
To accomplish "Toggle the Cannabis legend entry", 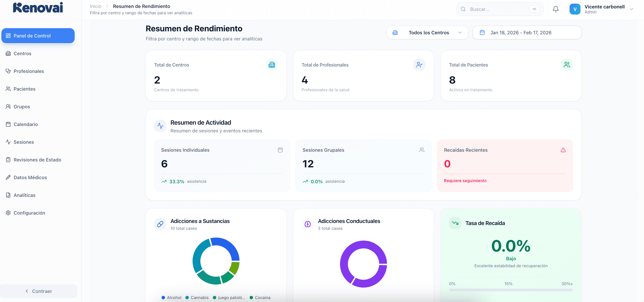I will (197, 297).
